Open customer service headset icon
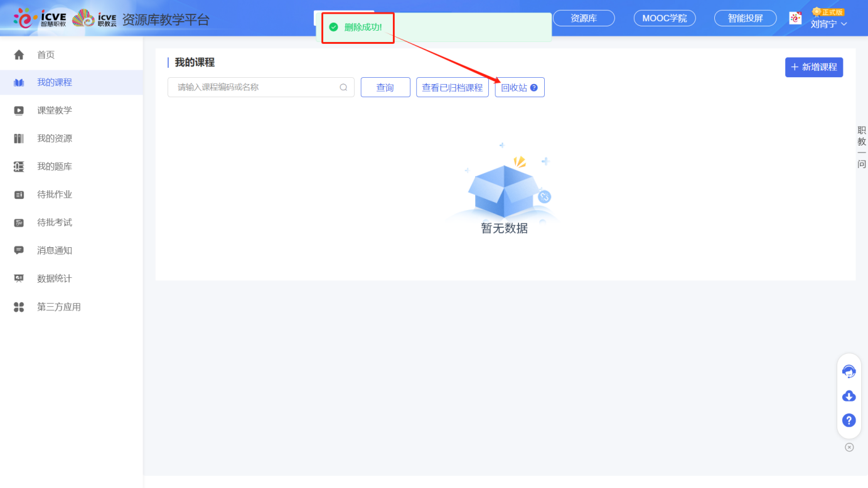868x488 pixels. click(x=849, y=371)
